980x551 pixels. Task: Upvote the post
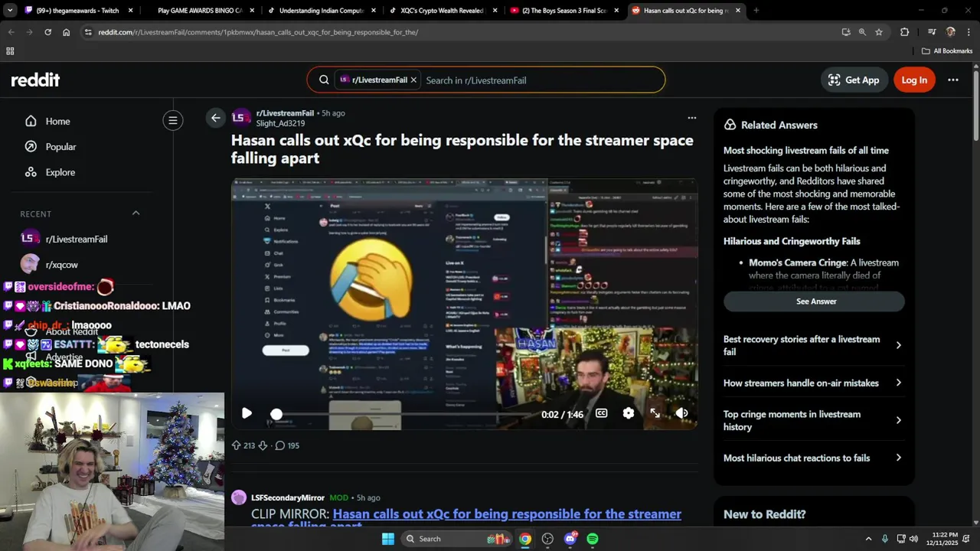tap(237, 445)
